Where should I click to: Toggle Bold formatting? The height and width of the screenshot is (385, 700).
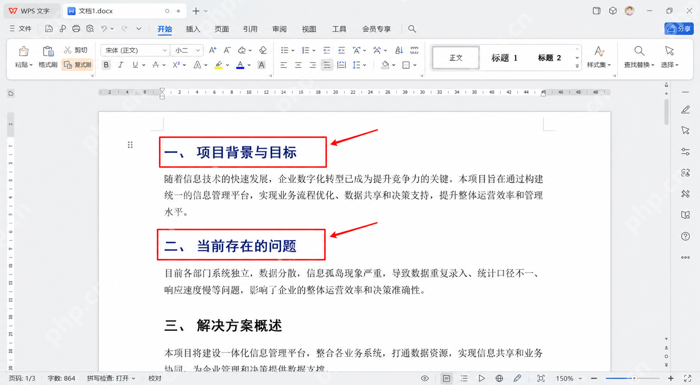coord(106,65)
